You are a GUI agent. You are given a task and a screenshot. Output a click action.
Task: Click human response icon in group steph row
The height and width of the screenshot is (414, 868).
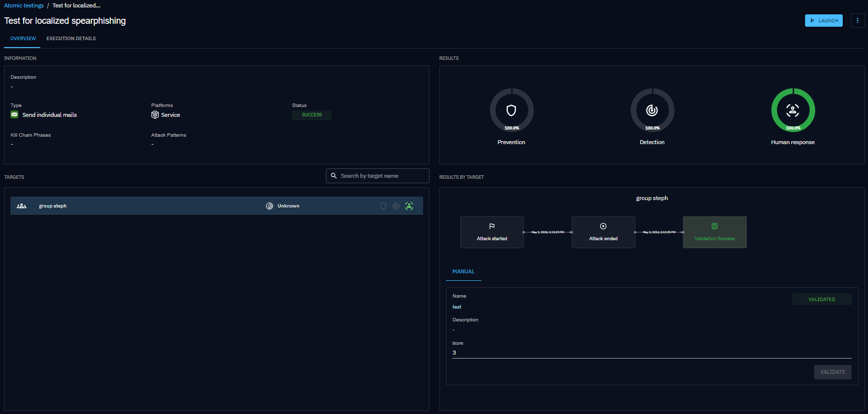[x=409, y=206]
